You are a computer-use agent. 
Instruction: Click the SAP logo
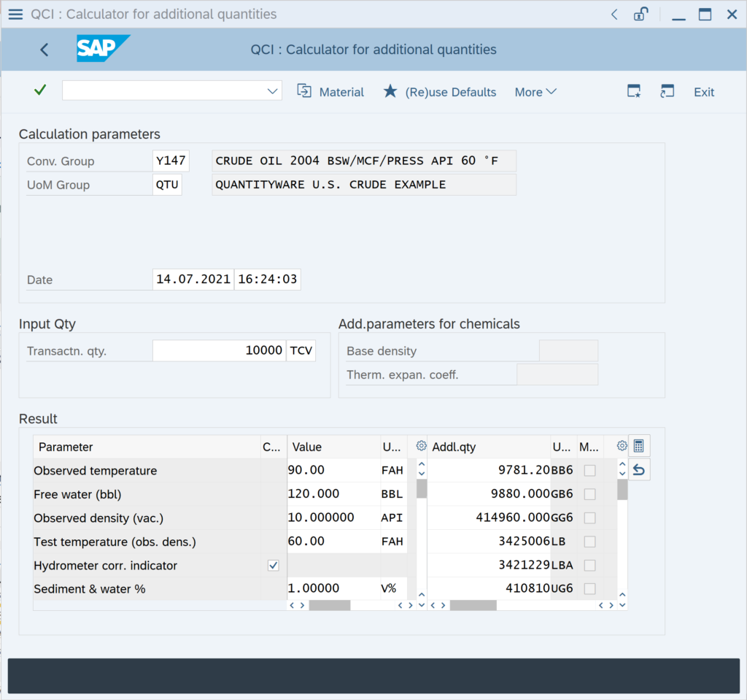click(x=103, y=48)
